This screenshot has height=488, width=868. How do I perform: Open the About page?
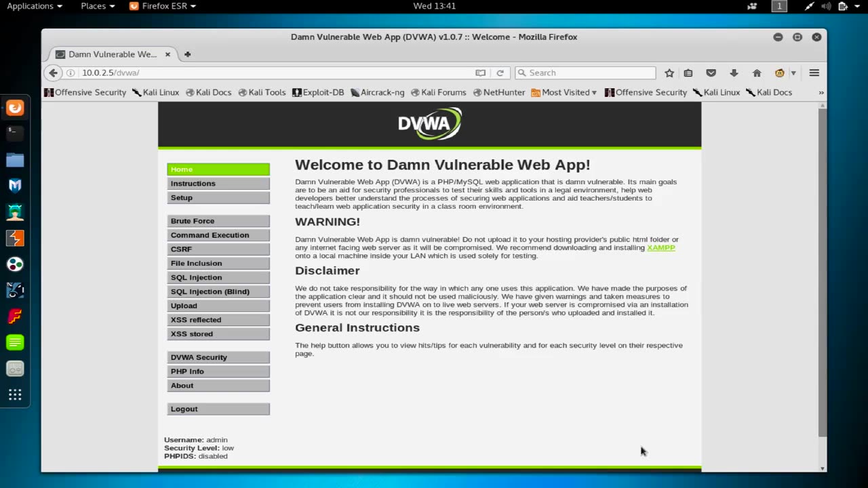218,386
